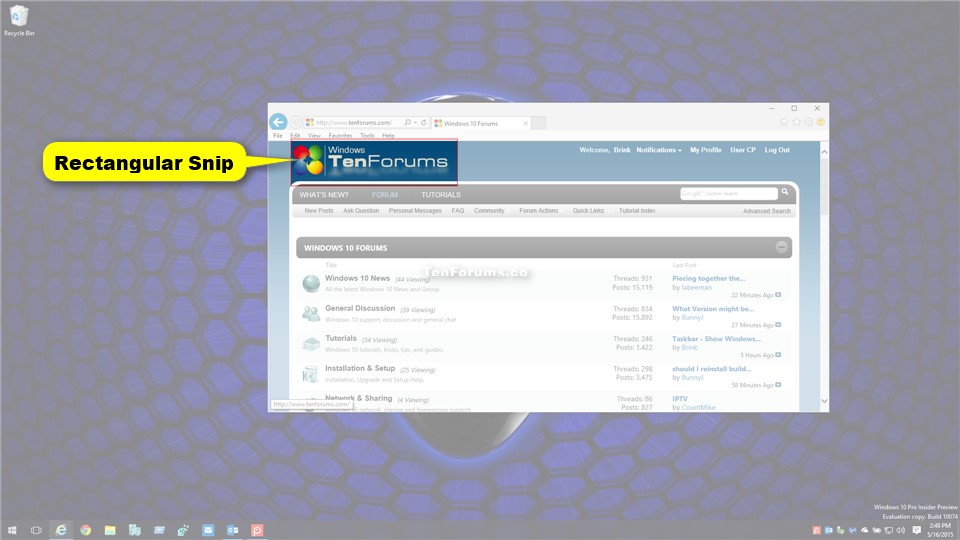Expand the Notifications dropdown

[x=658, y=150]
